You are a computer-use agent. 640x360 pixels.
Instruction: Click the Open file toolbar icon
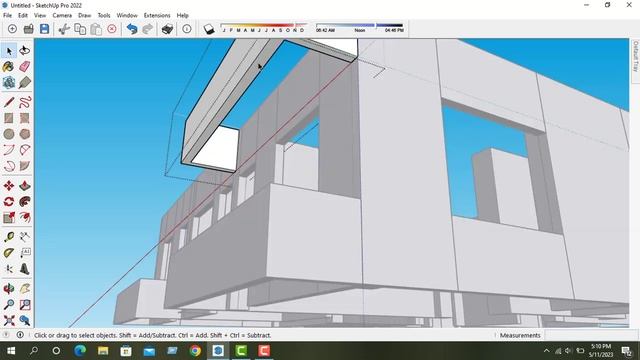coord(29,29)
